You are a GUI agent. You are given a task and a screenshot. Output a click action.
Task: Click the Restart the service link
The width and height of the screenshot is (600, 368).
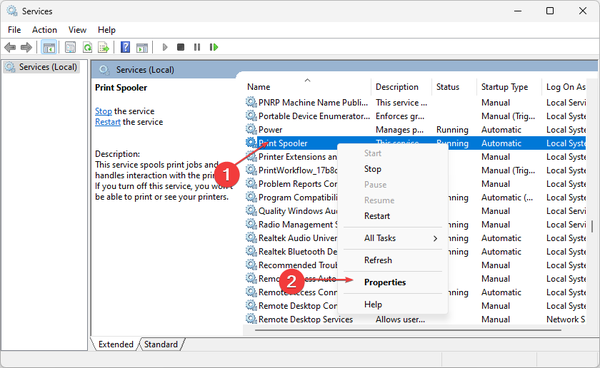tap(108, 122)
